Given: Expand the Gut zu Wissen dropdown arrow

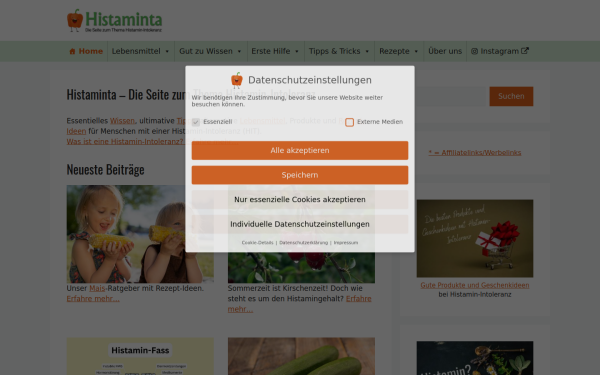Looking at the screenshot, I should pyautogui.click(x=240, y=51).
